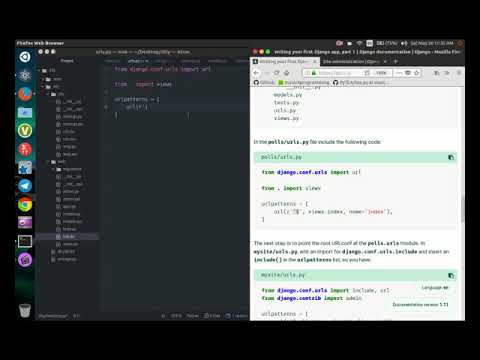Screen dimensions: 480x360
Task: Click the file path in Atom status bar
Action: 53,316
